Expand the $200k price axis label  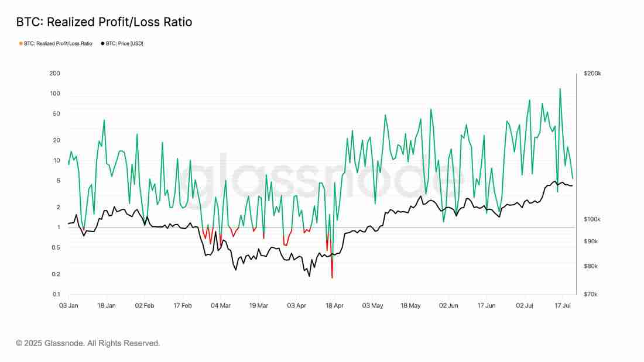click(x=593, y=73)
